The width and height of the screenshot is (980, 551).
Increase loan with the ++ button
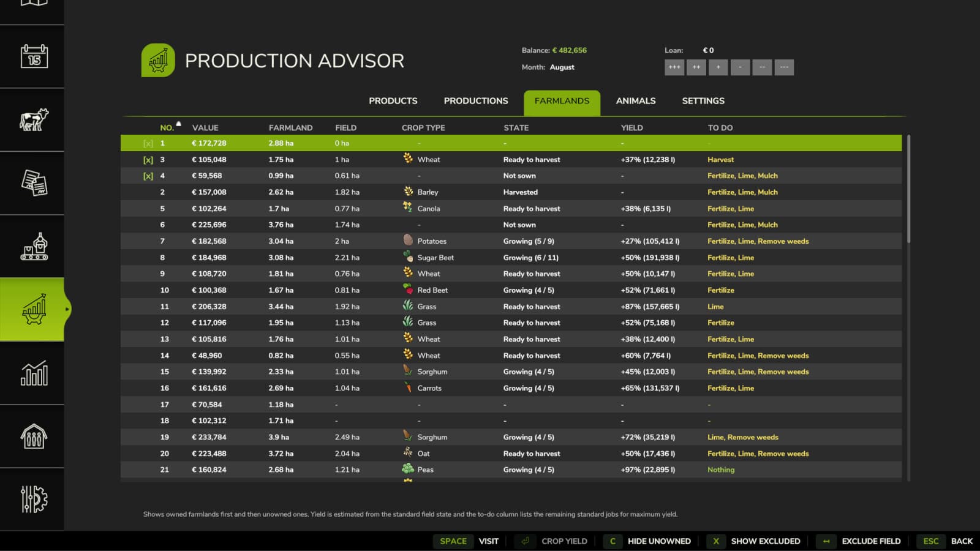[x=696, y=67]
